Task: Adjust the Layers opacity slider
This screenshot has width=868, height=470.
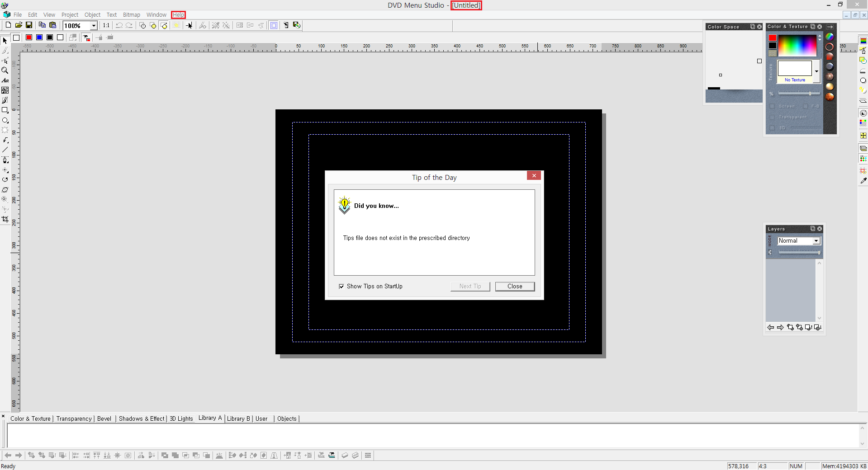Action: coord(799,252)
